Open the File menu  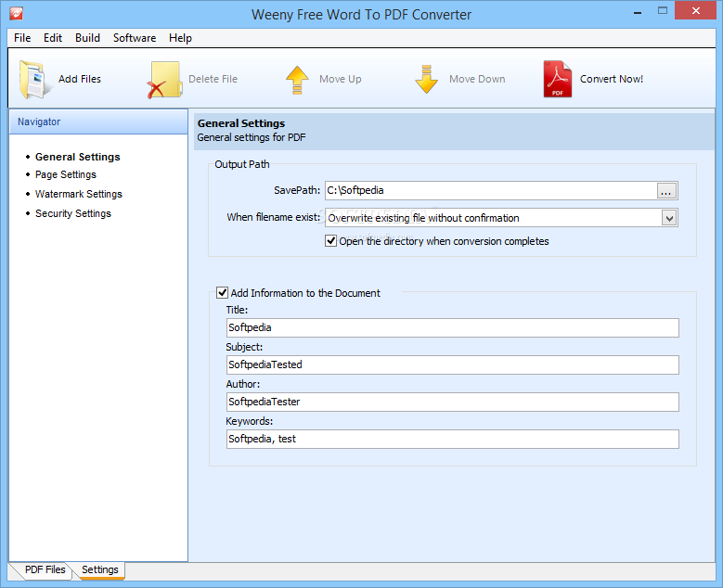[22, 38]
